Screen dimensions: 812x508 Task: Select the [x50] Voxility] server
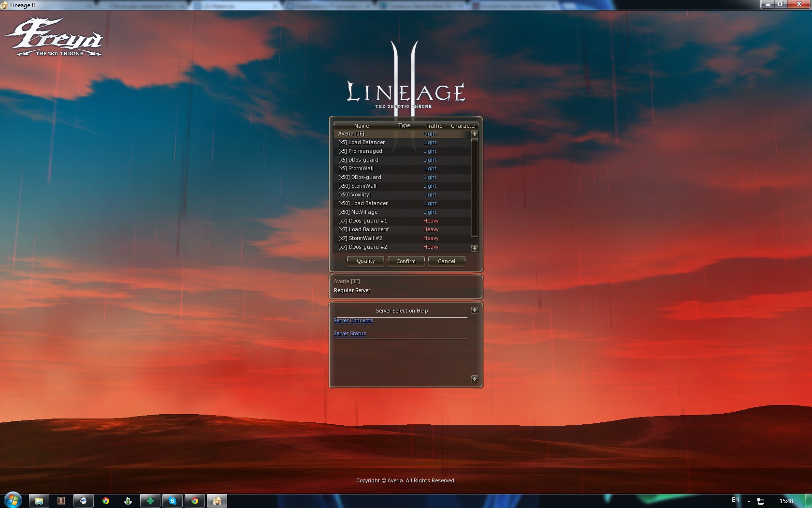pyautogui.click(x=402, y=195)
